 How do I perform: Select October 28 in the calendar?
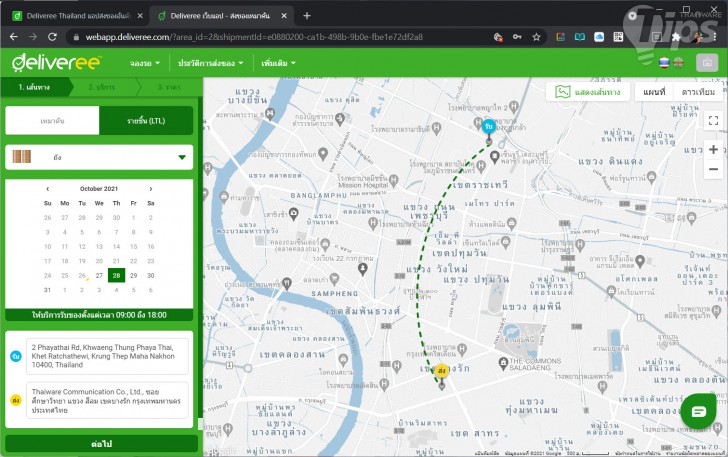click(x=116, y=275)
